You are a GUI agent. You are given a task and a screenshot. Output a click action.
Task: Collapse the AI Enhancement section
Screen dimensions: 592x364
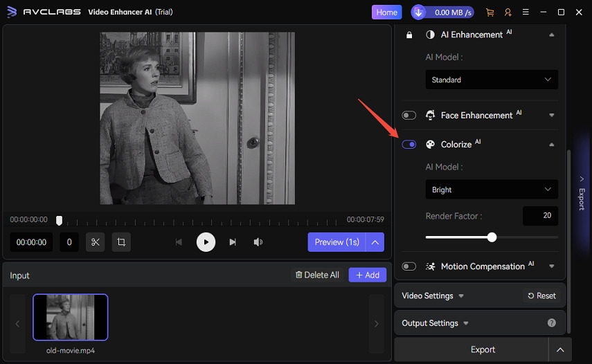tap(552, 35)
